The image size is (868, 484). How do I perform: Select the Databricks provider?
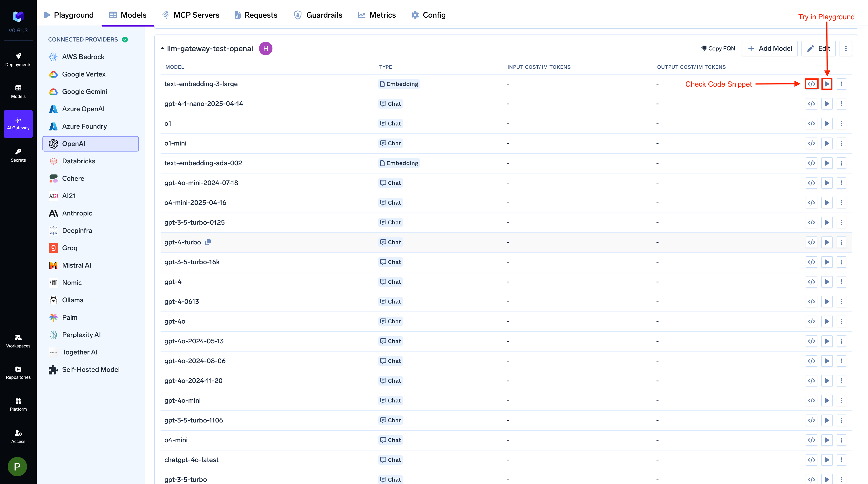pyautogui.click(x=91, y=161)
